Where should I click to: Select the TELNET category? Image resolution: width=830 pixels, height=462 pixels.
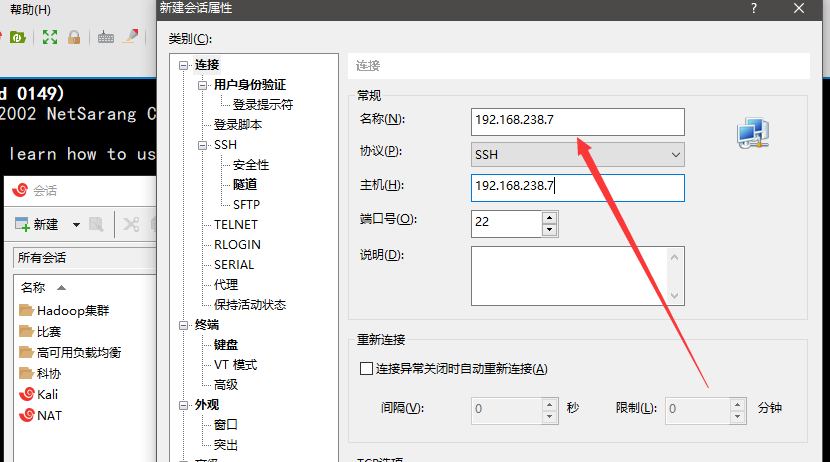click(x=236, y=225)
